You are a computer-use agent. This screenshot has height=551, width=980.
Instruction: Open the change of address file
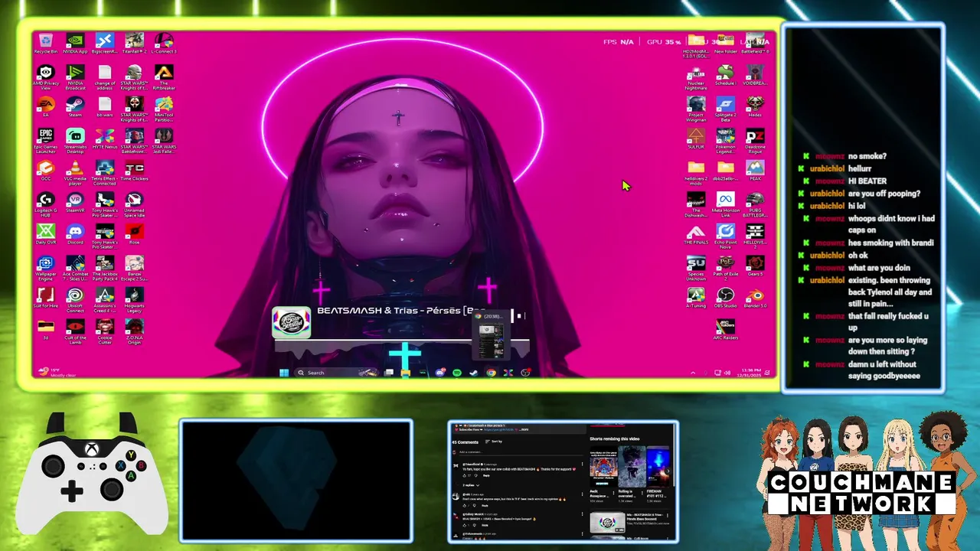[x=104, y=77]
